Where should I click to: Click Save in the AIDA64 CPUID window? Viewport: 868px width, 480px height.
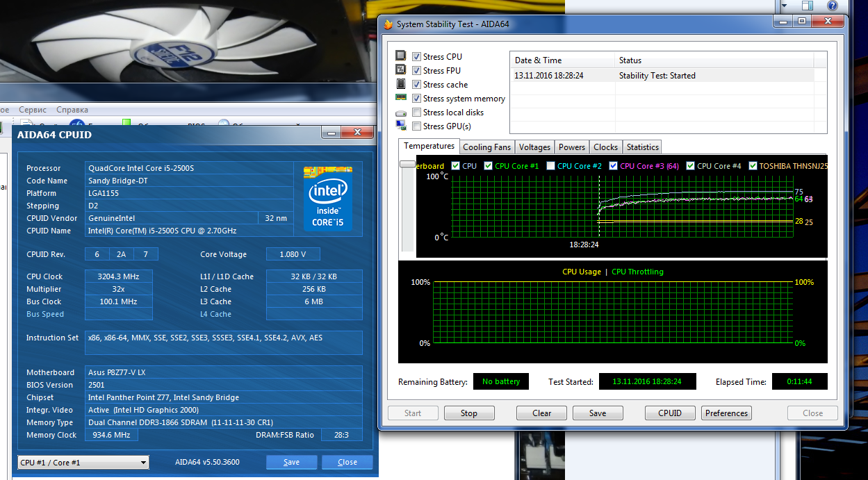[x=292, y=462]
